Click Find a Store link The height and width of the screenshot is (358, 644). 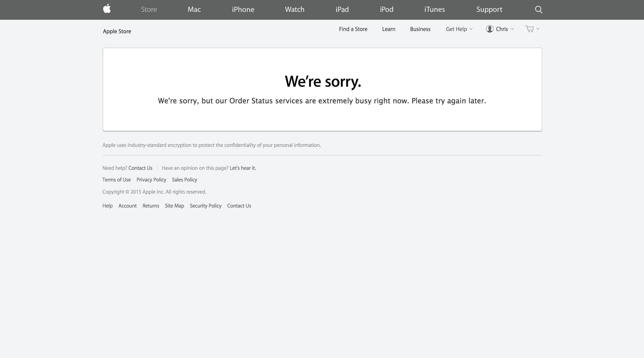coord(353,29)
